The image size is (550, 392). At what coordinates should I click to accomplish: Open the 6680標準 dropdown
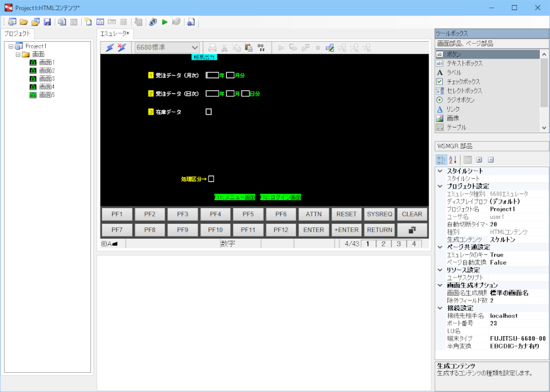167,47
